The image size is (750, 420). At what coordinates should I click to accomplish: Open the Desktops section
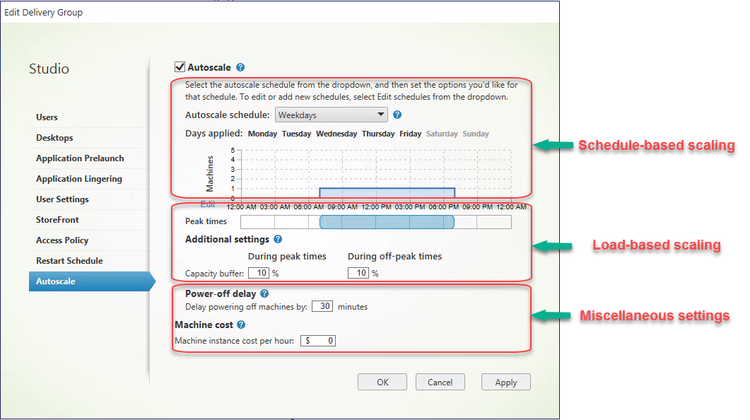[x=55, y=138]
